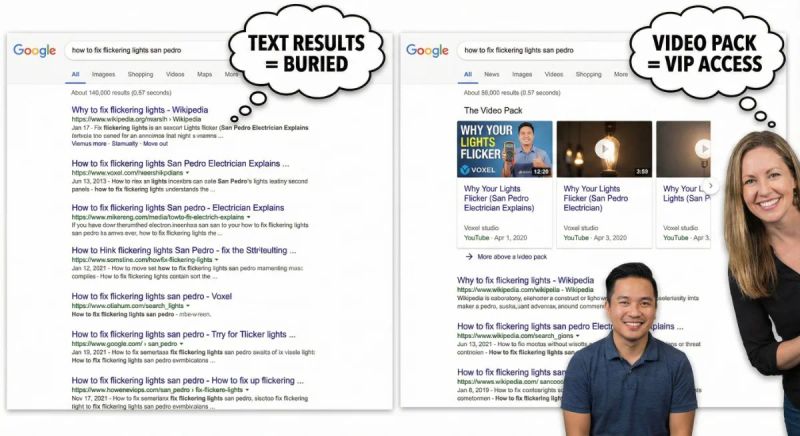Image resolution: width=800 pixels, height=436 pixels.
Task: Open the Videos tab on the video-pack page
Action: tap(554, 74)
